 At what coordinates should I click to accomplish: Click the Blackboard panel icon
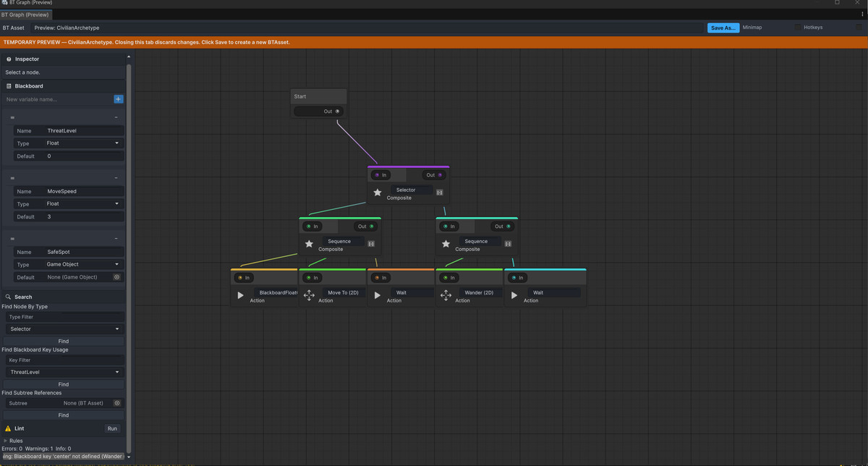coord(9,86)
